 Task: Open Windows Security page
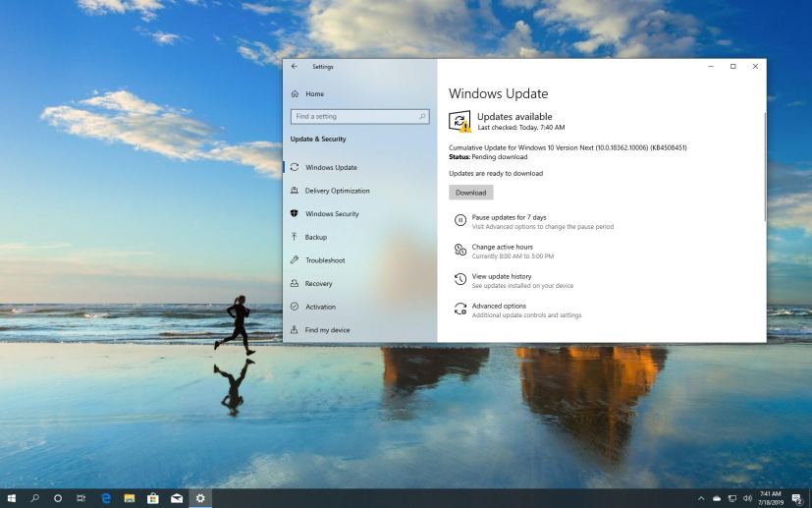click(332, 214)
